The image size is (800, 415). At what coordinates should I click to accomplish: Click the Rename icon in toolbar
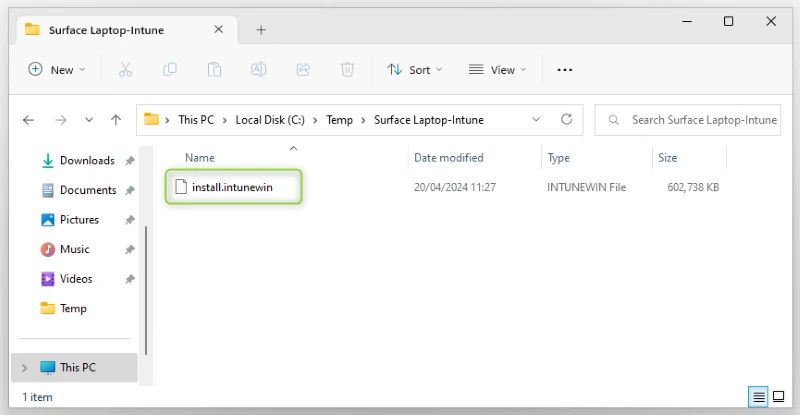(x=258, y=69)
